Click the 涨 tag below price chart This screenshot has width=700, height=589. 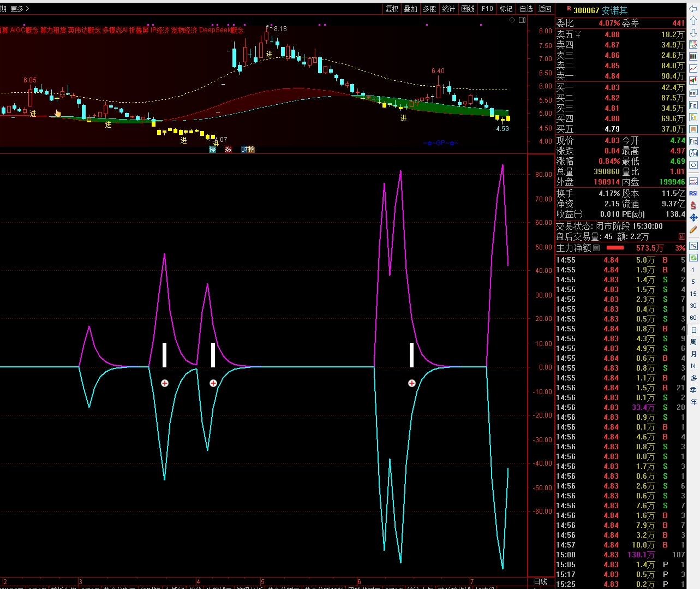click(x=228, y=150)
